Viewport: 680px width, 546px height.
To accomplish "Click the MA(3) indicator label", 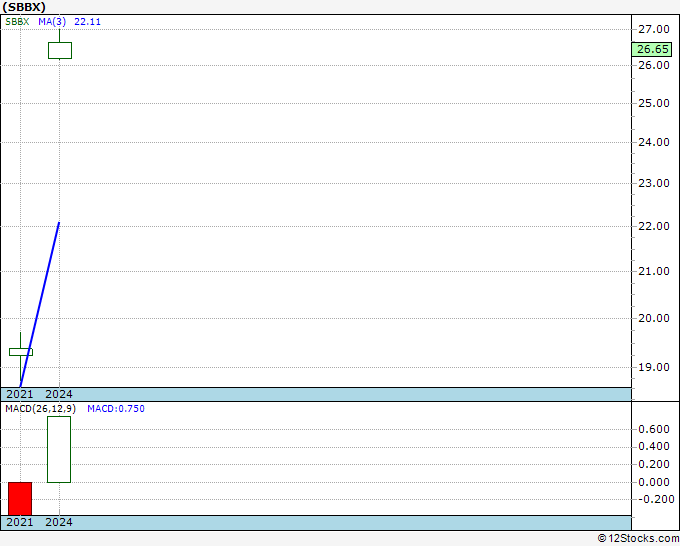I will pos(52,22).
